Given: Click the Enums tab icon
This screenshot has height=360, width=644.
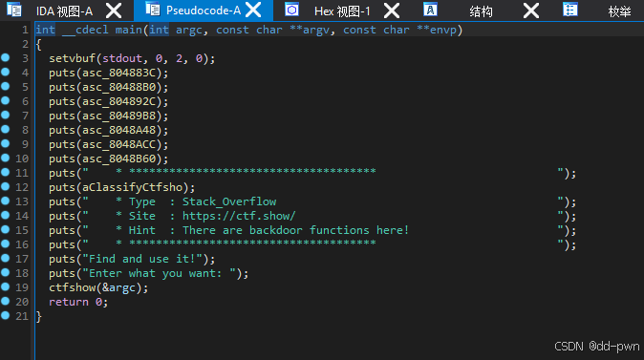Looking at the screenshot, I should coord(570,10).
